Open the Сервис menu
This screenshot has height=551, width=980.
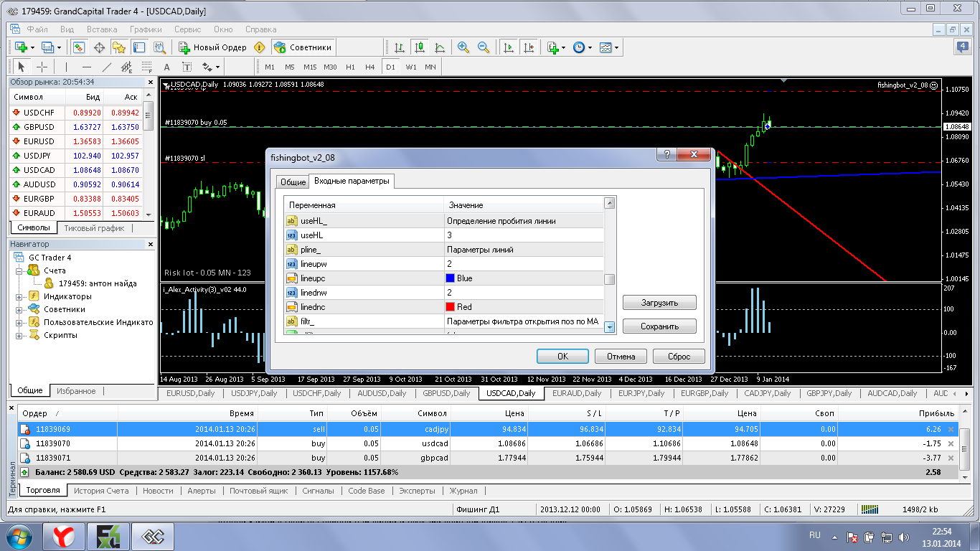[x=187, y=29]
